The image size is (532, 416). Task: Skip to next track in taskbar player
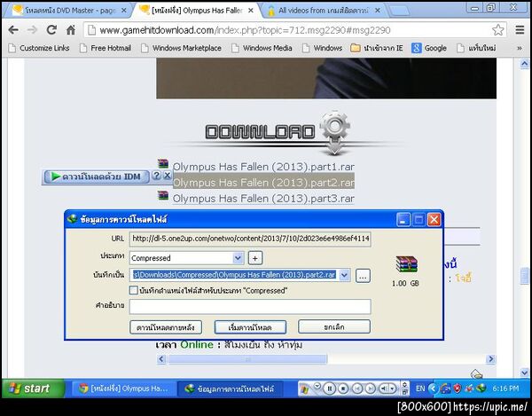(x=371, y=389)
